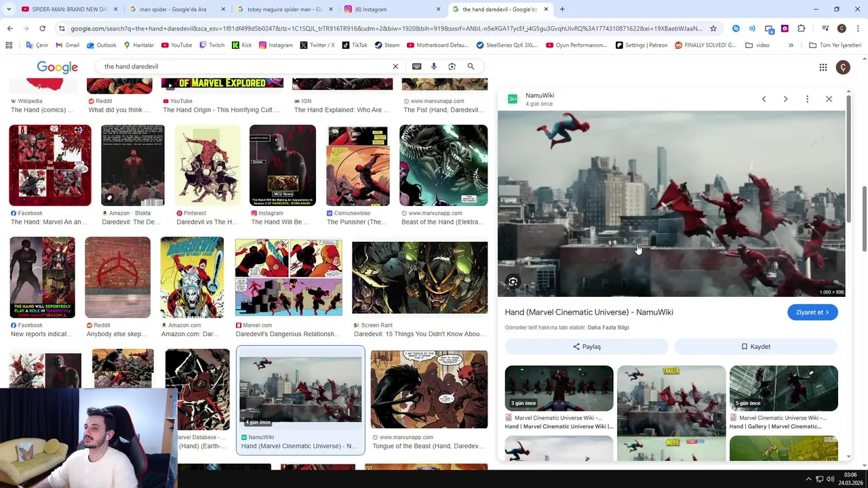868x488 pixels.
Task: Bookmark this page with the star icon
Action: 713,28
